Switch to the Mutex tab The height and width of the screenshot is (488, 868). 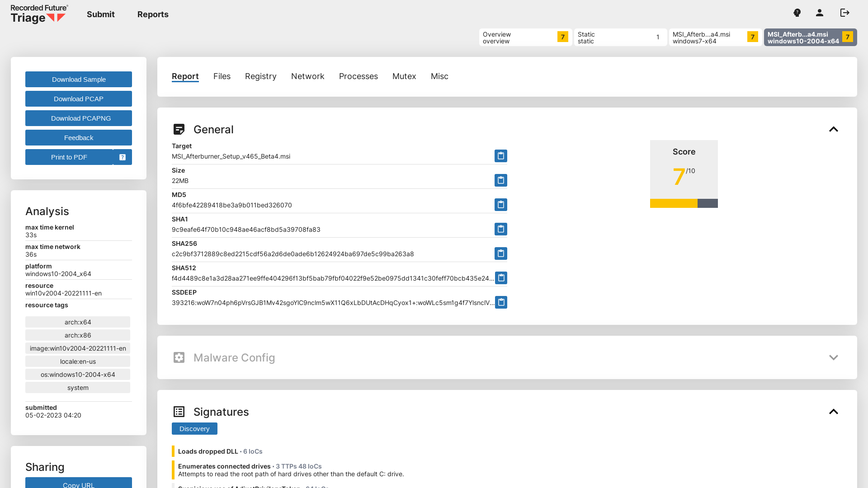pos(404,76)
